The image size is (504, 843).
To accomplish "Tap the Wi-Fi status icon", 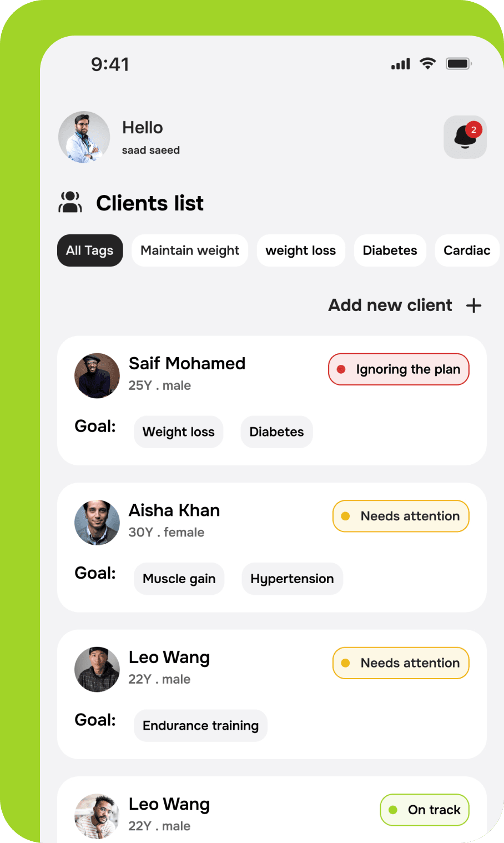I will (427, 64).
